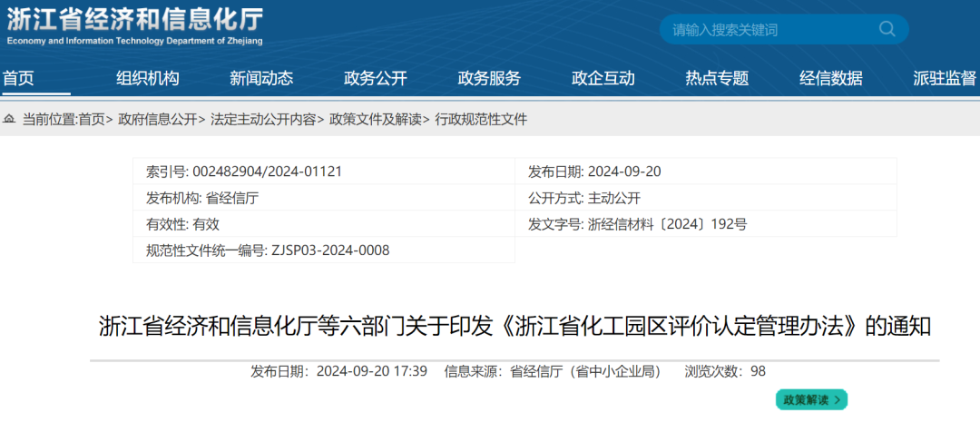Go to 新闻动态 section

261,78
